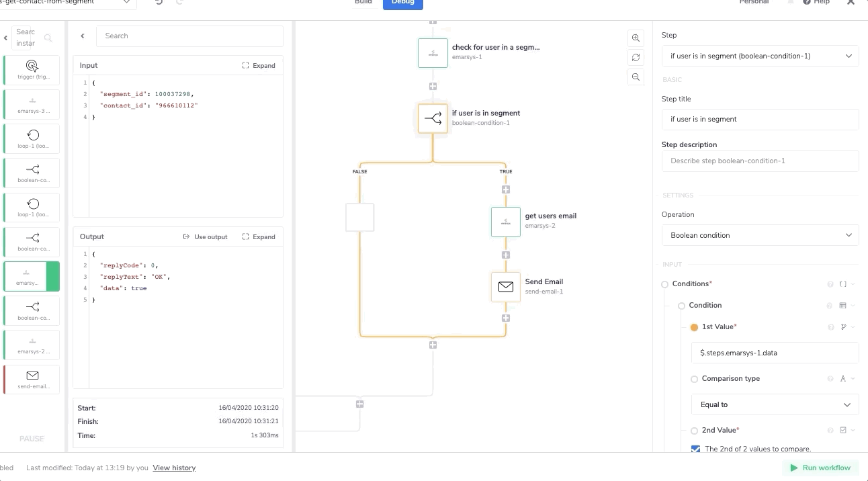Click Use output in Output panel
This screenshot has width=868, height=481.
(x=206, y=236)
